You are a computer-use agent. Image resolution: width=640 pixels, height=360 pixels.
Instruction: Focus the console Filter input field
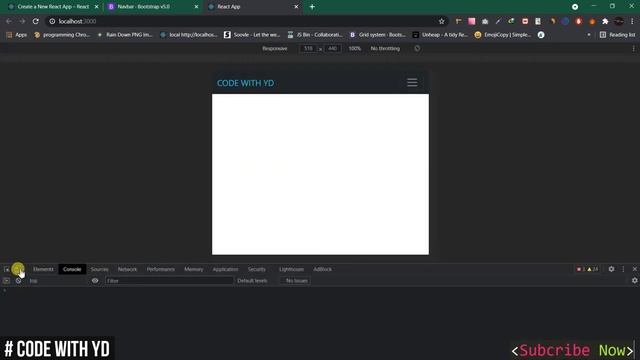coord(169,281)
